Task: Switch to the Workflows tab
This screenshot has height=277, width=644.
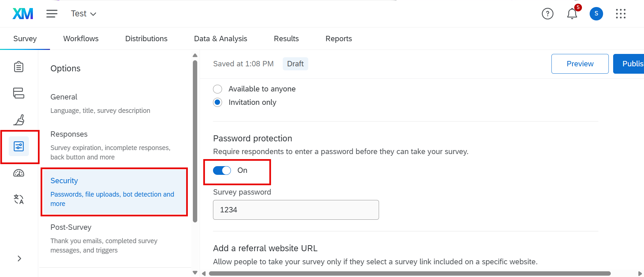Action: pyautogui.click(x=81, y=39)
